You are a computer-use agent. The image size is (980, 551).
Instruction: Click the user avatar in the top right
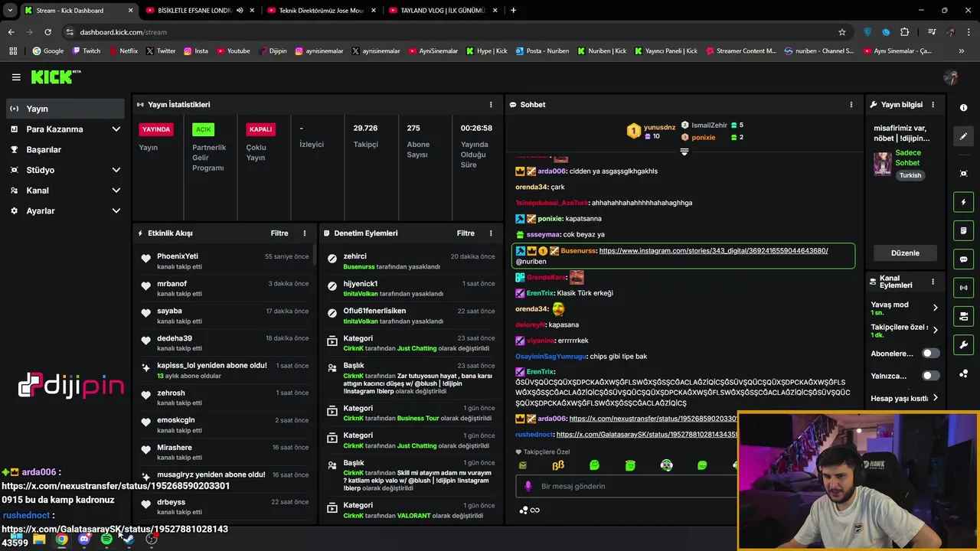(x=951, y=77)
